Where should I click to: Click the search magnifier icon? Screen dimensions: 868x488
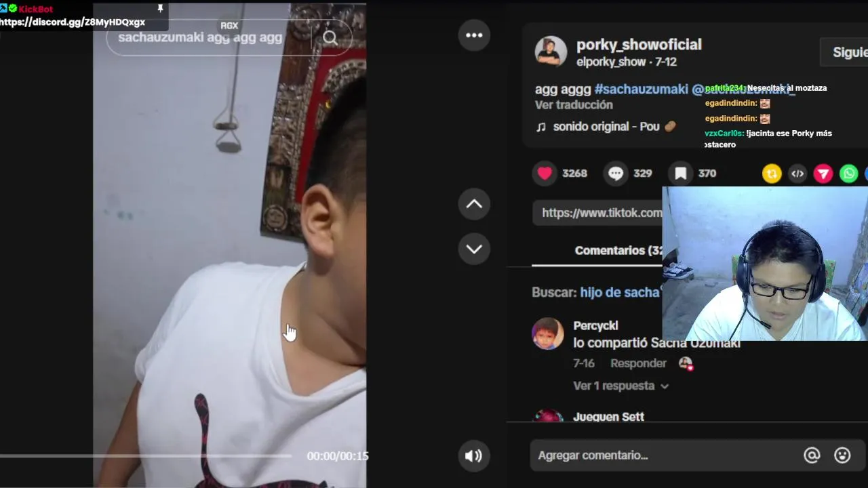(x=330, y=38)
